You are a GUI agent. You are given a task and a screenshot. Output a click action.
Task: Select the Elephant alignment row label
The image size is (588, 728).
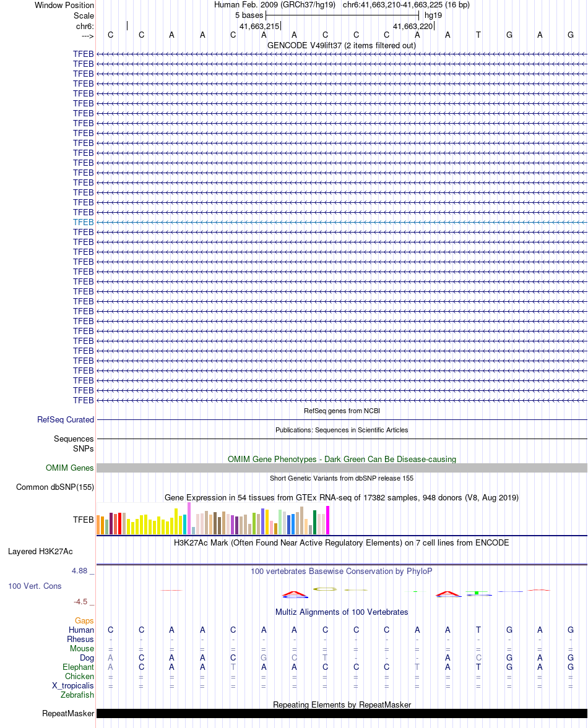click(78, 667)
